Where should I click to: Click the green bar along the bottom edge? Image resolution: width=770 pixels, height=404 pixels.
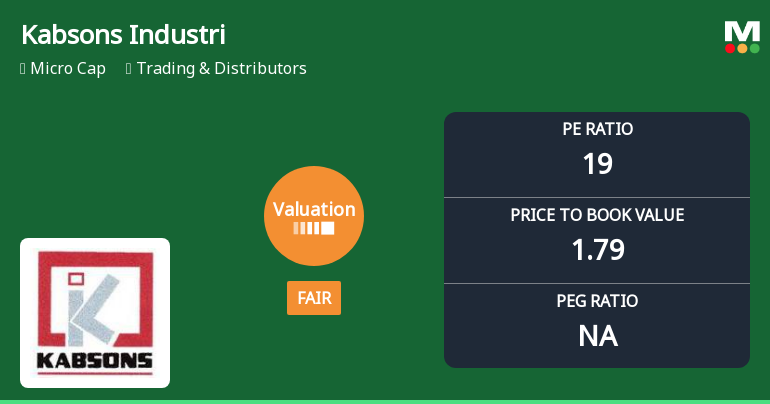click(x=385, y=401)
